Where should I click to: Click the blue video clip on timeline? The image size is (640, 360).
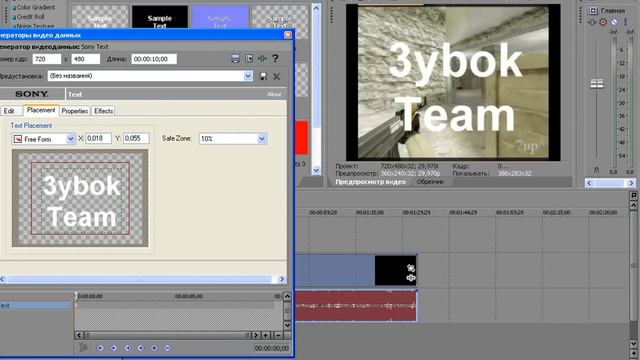335,270
